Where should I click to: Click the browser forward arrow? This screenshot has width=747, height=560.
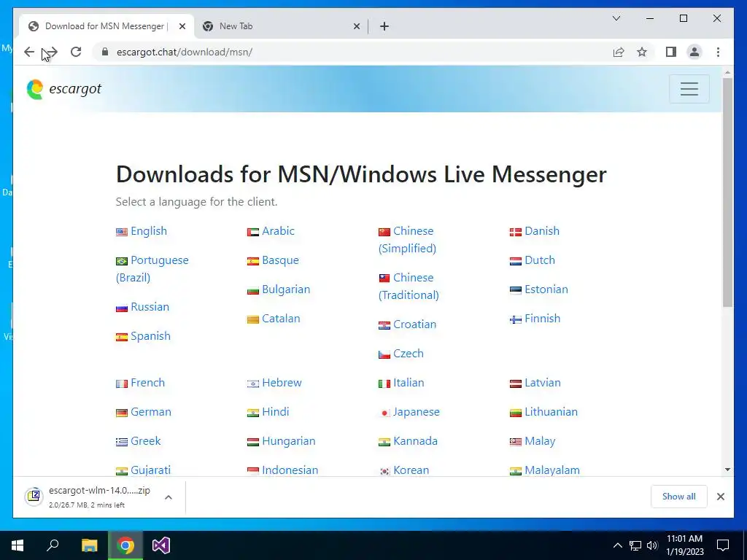point(52,52)
